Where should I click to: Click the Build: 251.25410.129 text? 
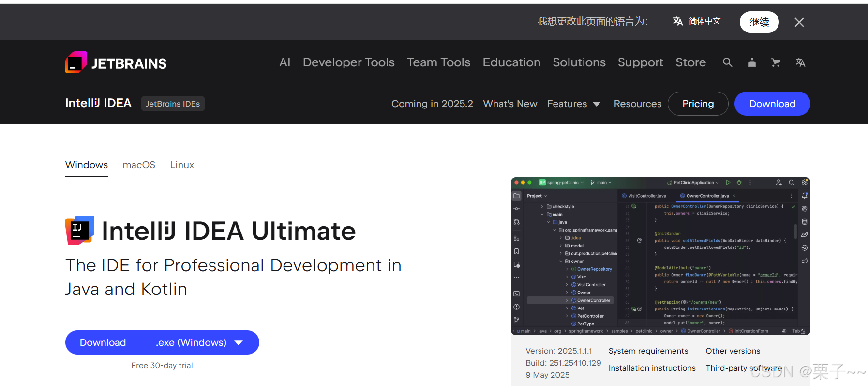(563, 363)
